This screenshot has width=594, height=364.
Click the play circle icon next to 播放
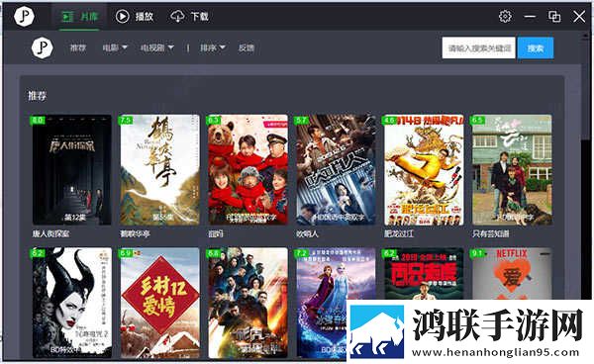(x=122, y=16)
